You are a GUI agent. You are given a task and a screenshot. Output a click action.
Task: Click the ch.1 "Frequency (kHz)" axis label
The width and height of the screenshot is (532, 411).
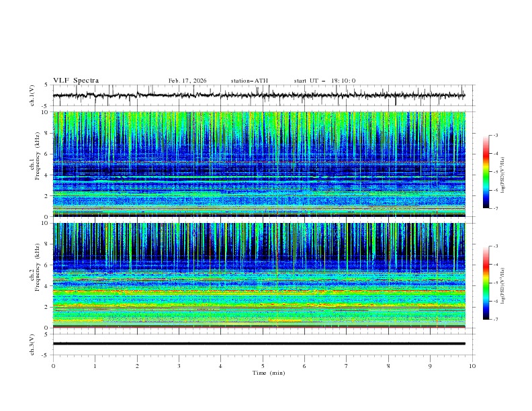click(37, 156)
